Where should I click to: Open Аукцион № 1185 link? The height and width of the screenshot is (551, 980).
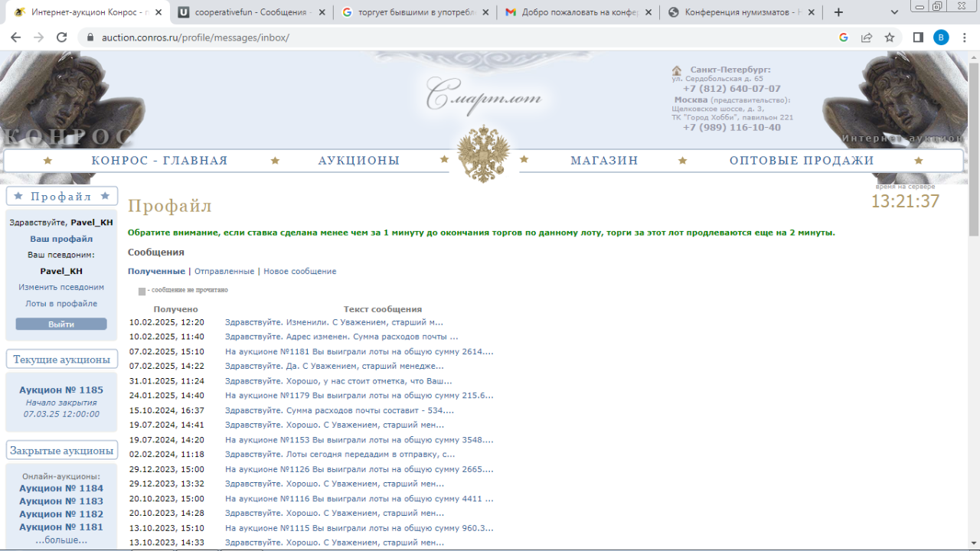coord(61,390)
